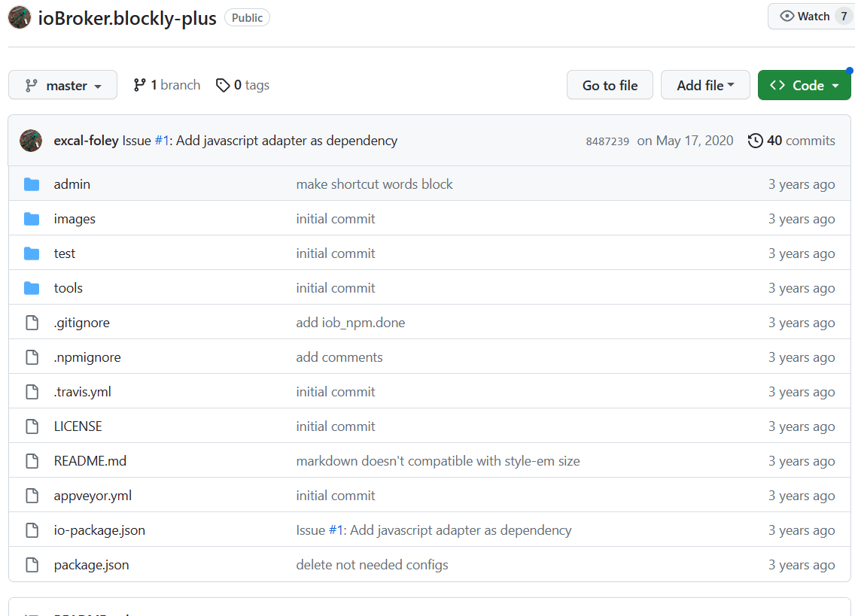The width and height of the screenshot is (855, 616).
Task: Click the package.json file icon
Action: click(32, 565)
